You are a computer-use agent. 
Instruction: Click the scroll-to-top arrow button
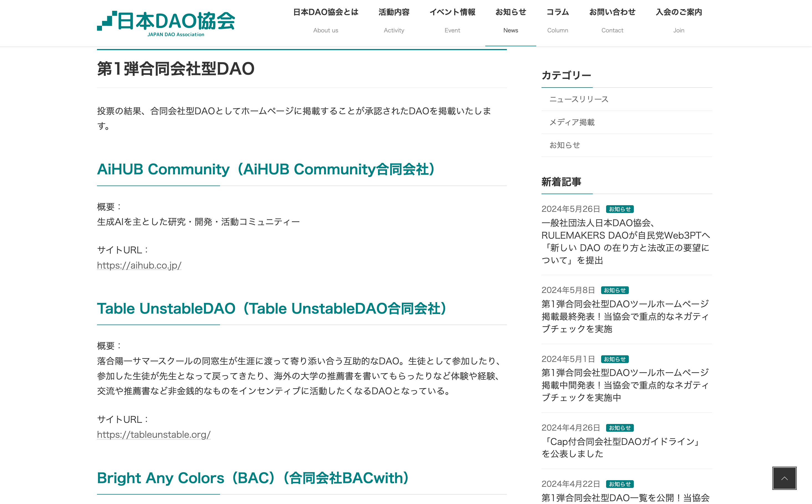[784, 478]
